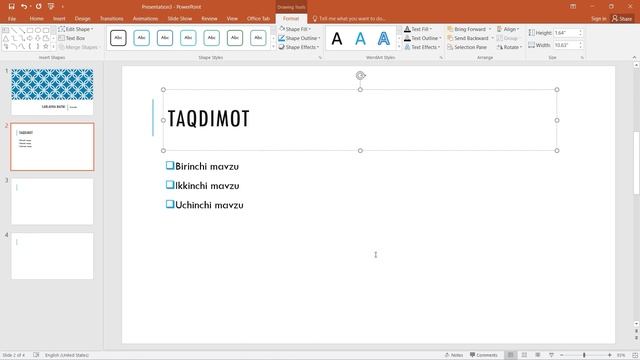Select the Rectangle shape in the gallery

coord(30,30)
